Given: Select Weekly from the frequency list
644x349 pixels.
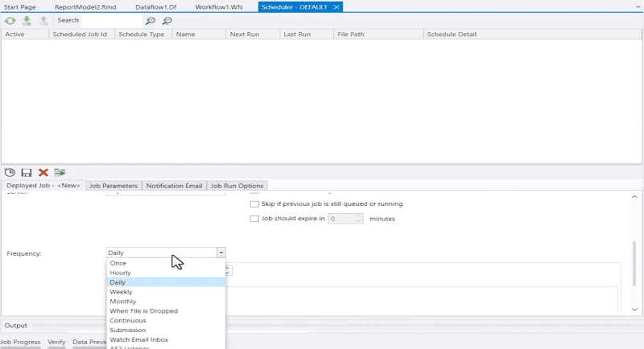Looking at the screenshot, I should pos(121,292).
